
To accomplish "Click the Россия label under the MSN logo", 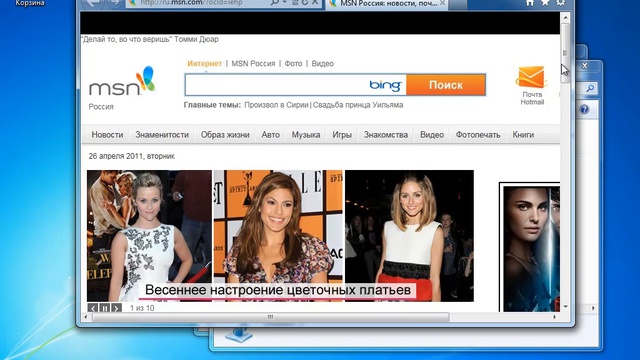I will point(101,107).
